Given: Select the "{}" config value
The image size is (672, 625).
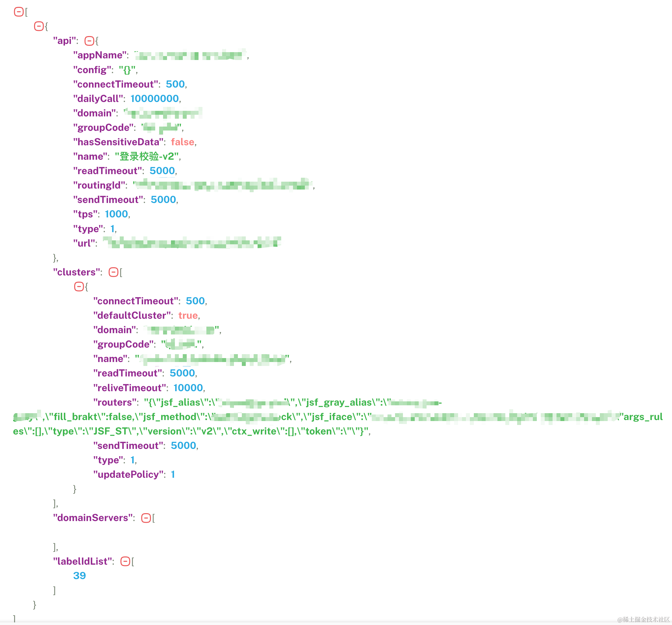Looking at the screenshot, I should click(127, 70).
